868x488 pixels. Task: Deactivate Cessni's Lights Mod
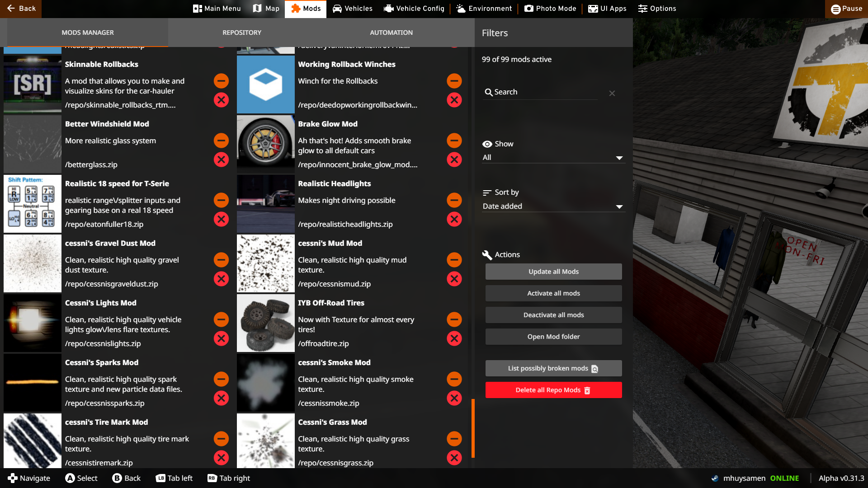pyautogui.click(x=221, y=319)
